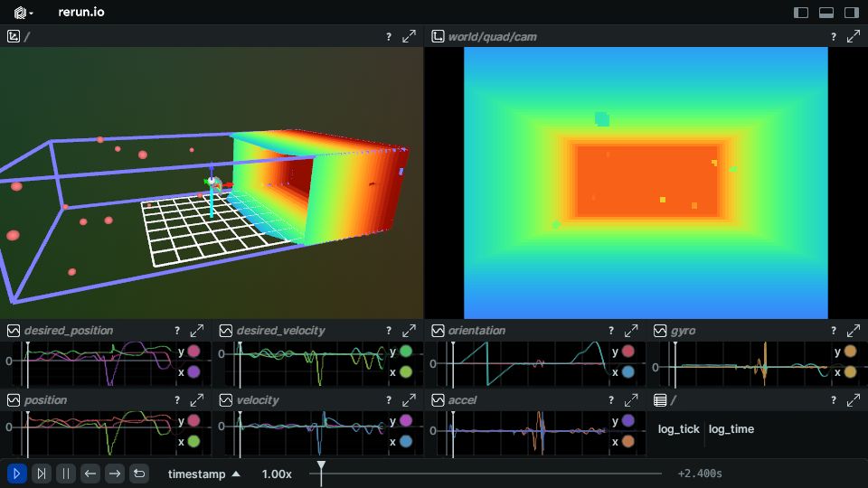Click the orange depth image center
This screenshot has width=868, height=488.
647,181
